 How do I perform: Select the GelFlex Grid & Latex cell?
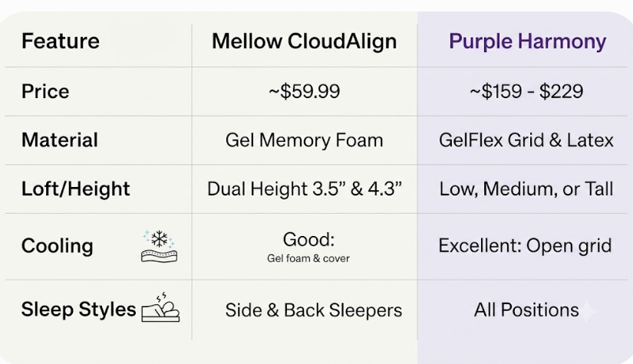coord(526,140)
